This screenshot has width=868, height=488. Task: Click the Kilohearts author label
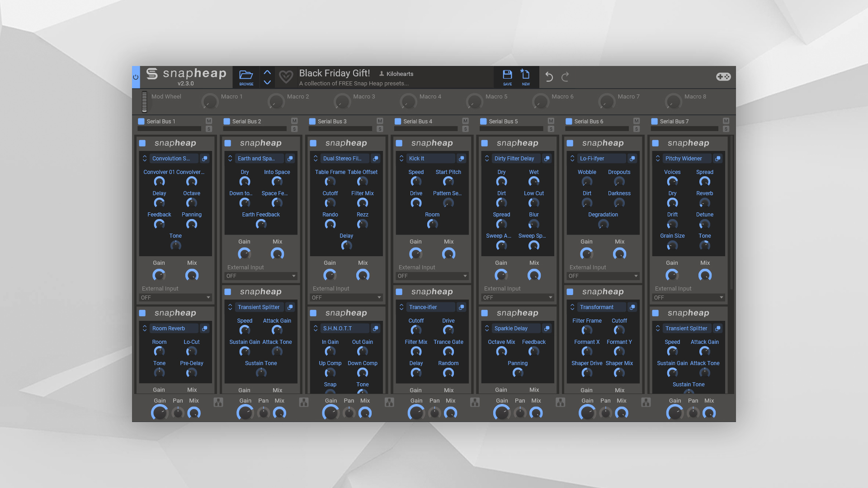coord(400,74)
